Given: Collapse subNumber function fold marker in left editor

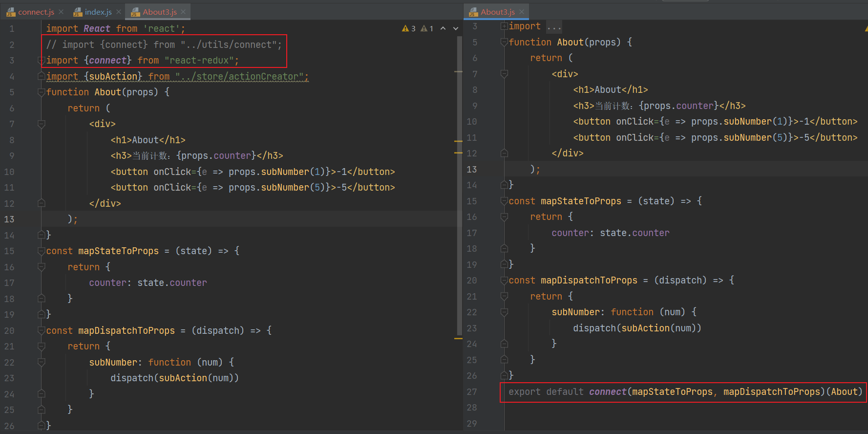Looking at the screenshot, I should click(42, 363).
